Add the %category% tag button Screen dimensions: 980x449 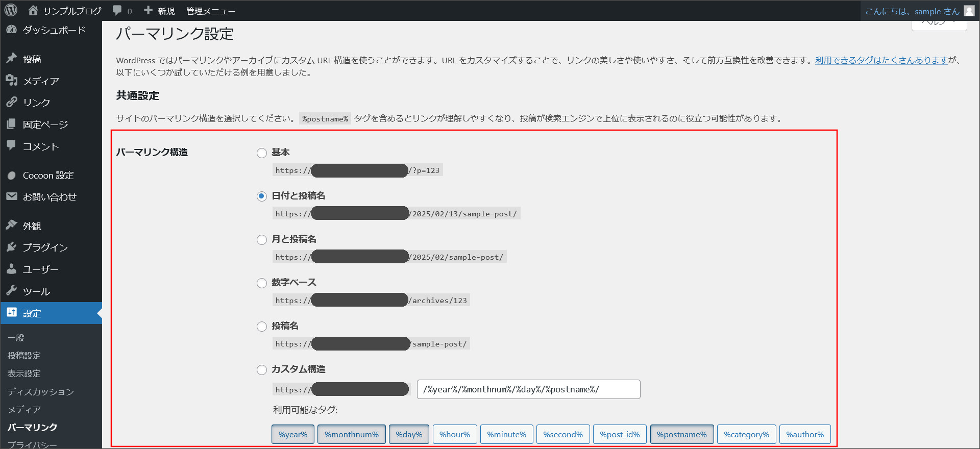click(746, 434)
